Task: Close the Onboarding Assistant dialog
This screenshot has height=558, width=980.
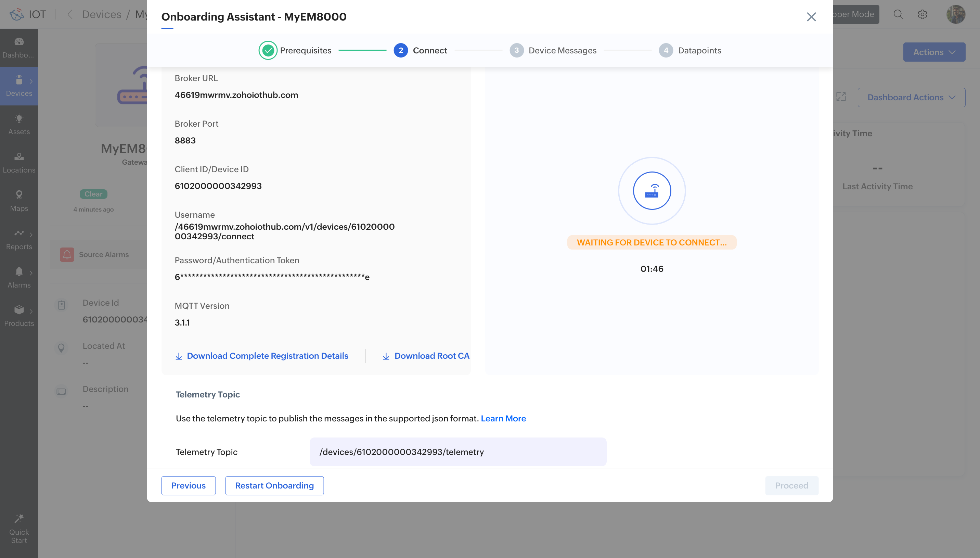Action: [811, 17]
